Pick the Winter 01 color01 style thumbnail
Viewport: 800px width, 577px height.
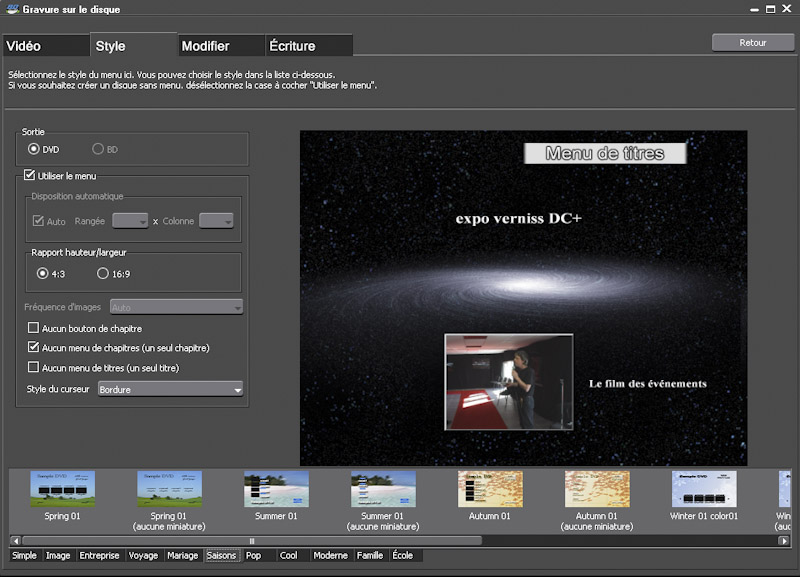704,490
